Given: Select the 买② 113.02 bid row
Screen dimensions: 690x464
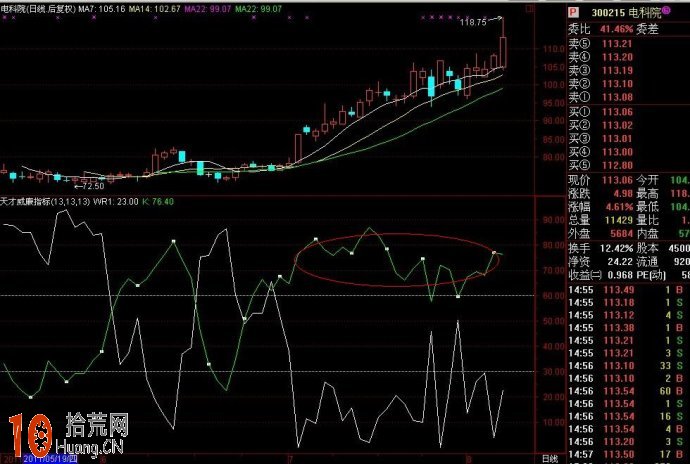Looking at the screenshot, I should (600, 125).
